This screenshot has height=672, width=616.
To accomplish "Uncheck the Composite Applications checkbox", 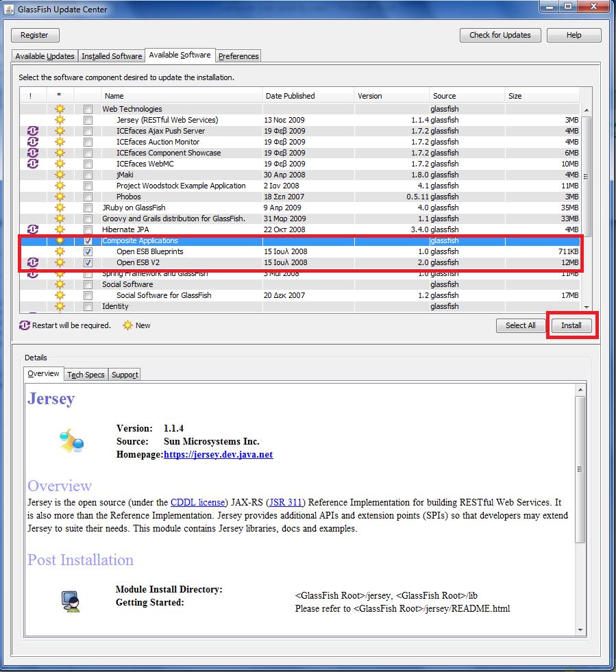I will click(x=88, y=241).
